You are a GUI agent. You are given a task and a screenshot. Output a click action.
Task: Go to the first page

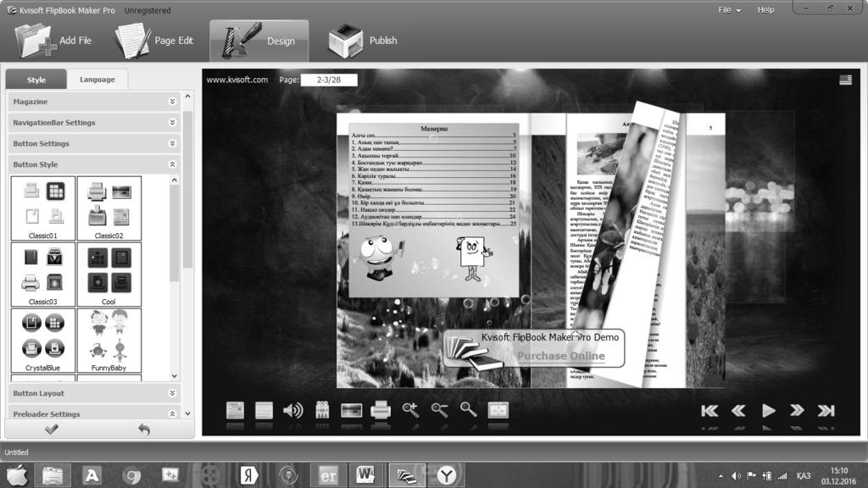coord(709,411)
